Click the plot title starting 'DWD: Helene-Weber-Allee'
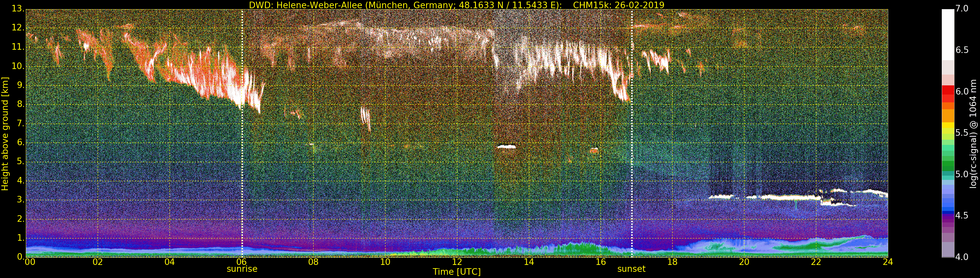Viewport: 980px width, 278px height. pos(457,5)
